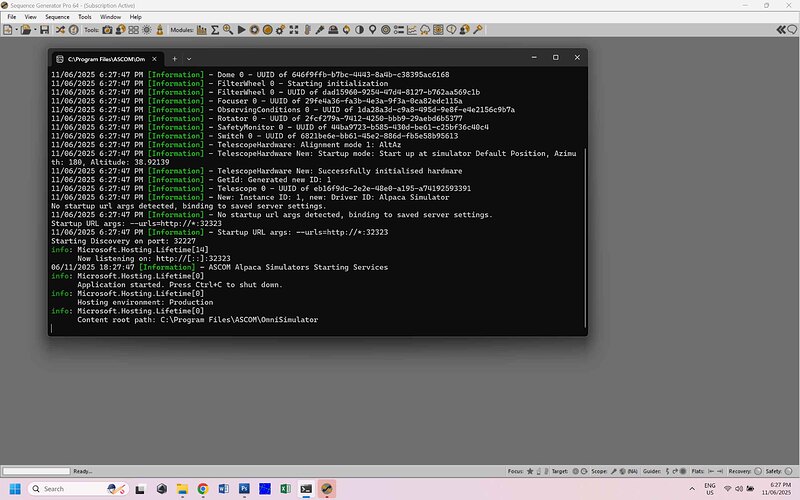Open the View menu
Image resolution: width=800 pixels, height=500 pixels.
point(31,17)
